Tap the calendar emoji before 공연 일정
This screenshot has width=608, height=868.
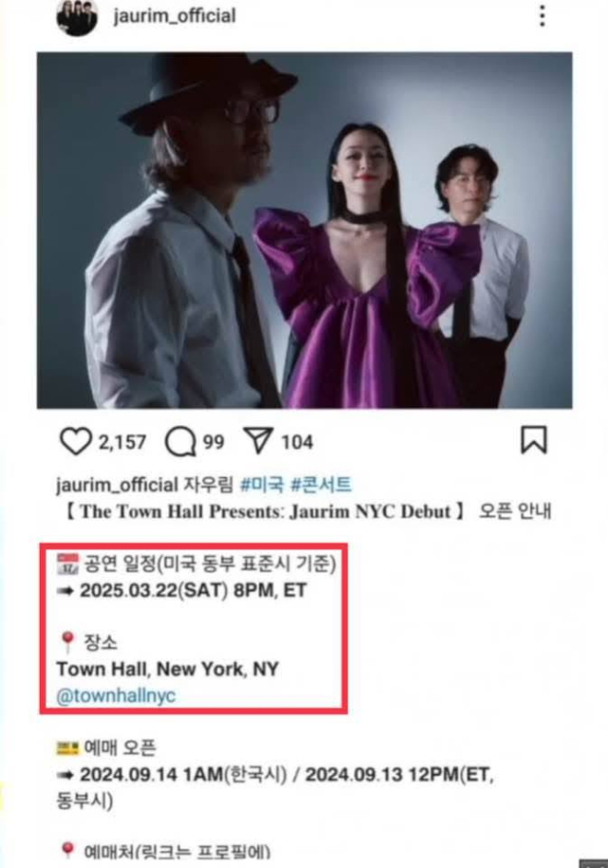[67, 564]
